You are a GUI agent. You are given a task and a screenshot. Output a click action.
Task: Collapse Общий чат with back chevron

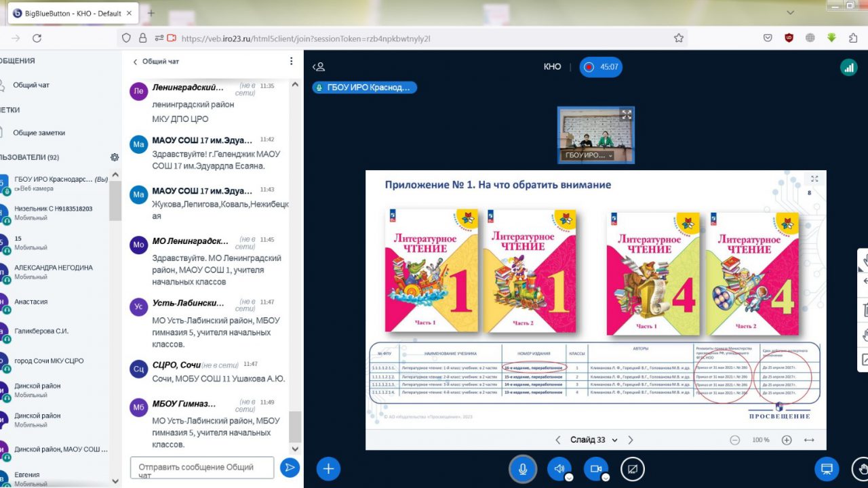pos(135,62)
